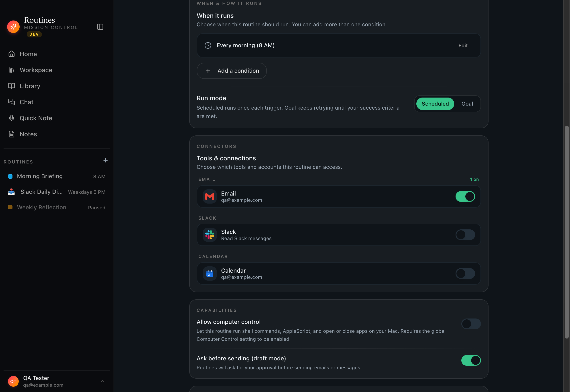Click the 'Tools & connections' heading
The image size is (570, 392).
click(x=226, y=158)
